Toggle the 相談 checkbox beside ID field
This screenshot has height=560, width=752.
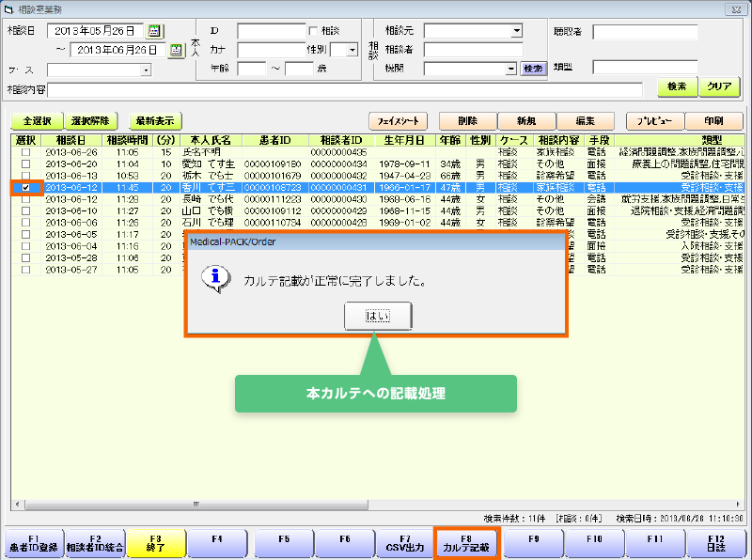point(314,31)
